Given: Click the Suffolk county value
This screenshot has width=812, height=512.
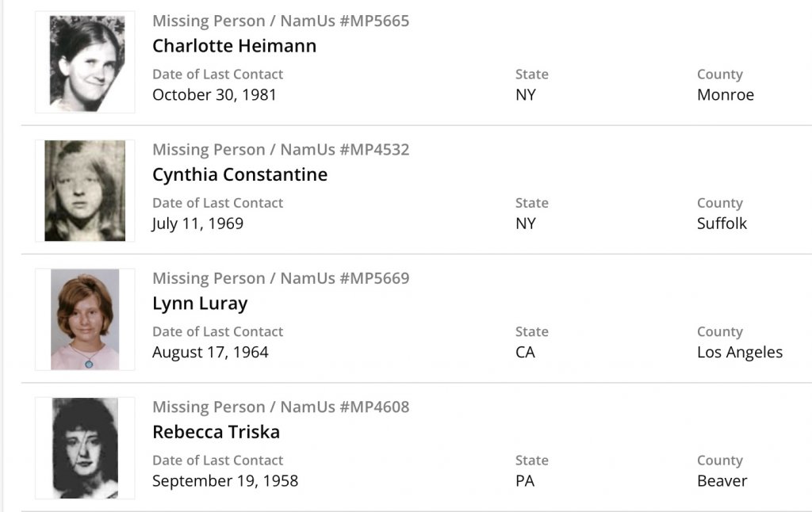Looking at the screenshot, I should (722, 224).
